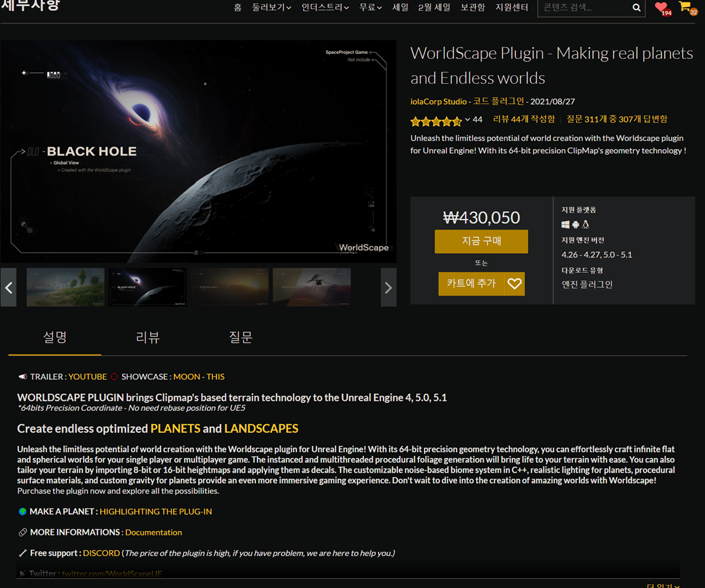Open the 코드 플러그인 category link
The width and height of the screenshot is (705, 588).
pos(498,101)
